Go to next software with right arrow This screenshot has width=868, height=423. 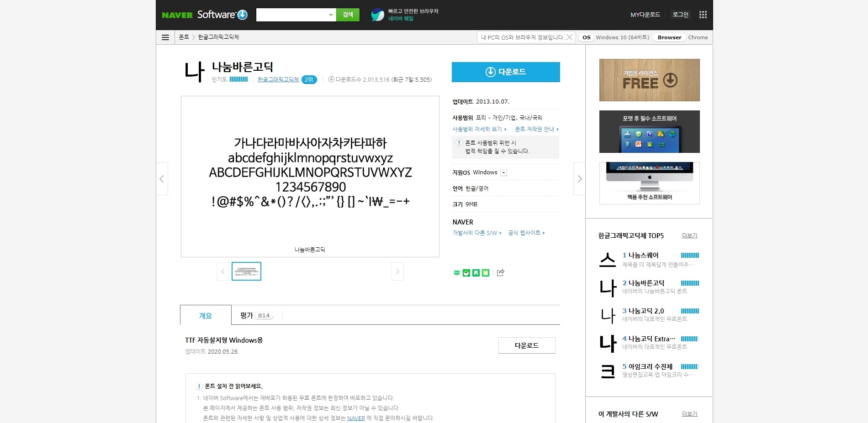[580, 179]
